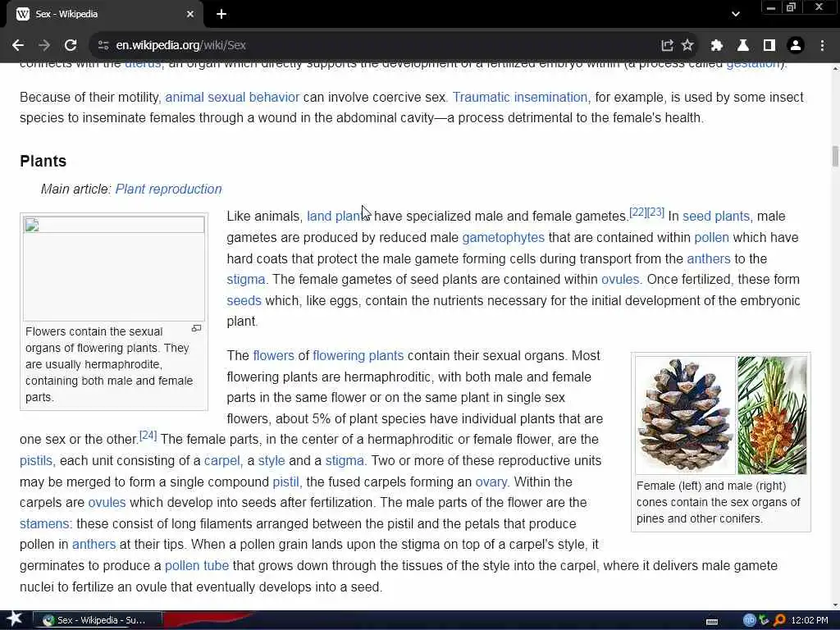Click the keyboard tray icon
840x630 pixels.
click(712, 621)
